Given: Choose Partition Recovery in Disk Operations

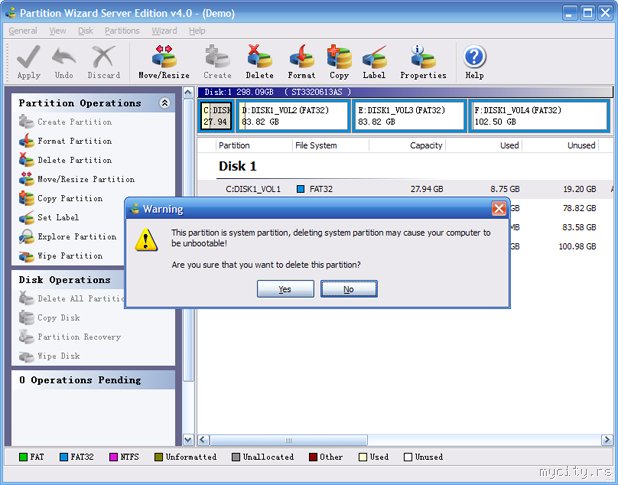Looking at the screenshot, I should pyautogui.click(x=70, y=337).
